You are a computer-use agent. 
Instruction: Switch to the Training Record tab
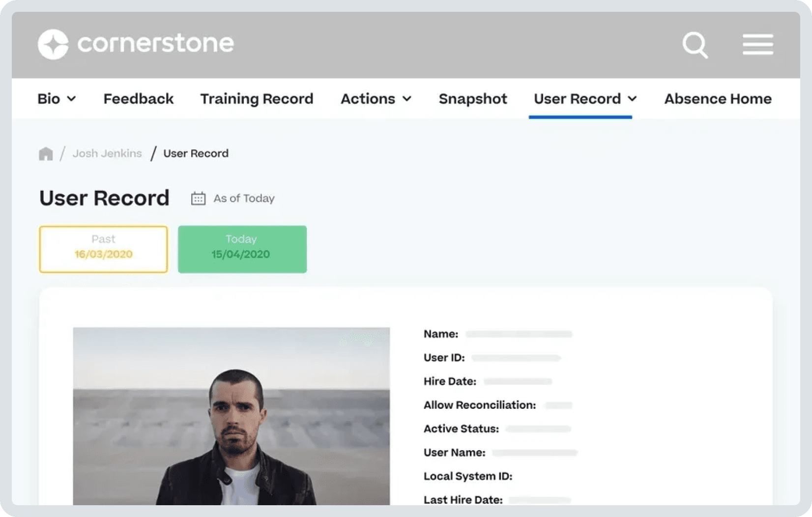[257, 99]
